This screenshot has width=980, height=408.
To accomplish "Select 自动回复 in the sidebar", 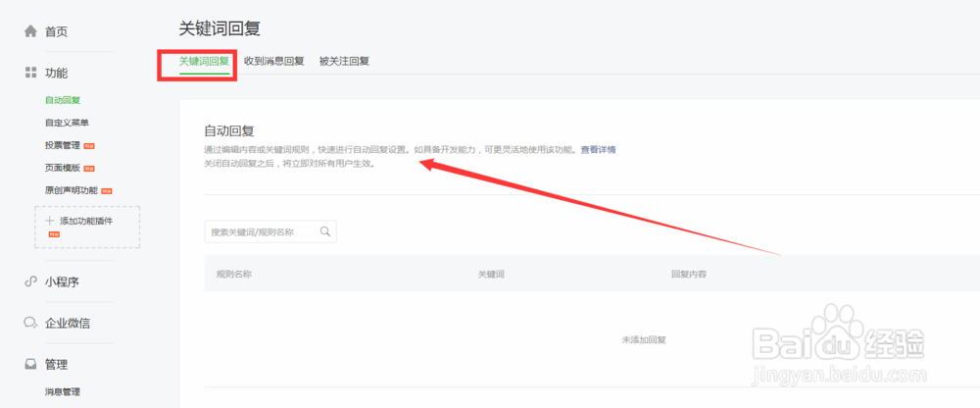I will [x=63, y=100].
